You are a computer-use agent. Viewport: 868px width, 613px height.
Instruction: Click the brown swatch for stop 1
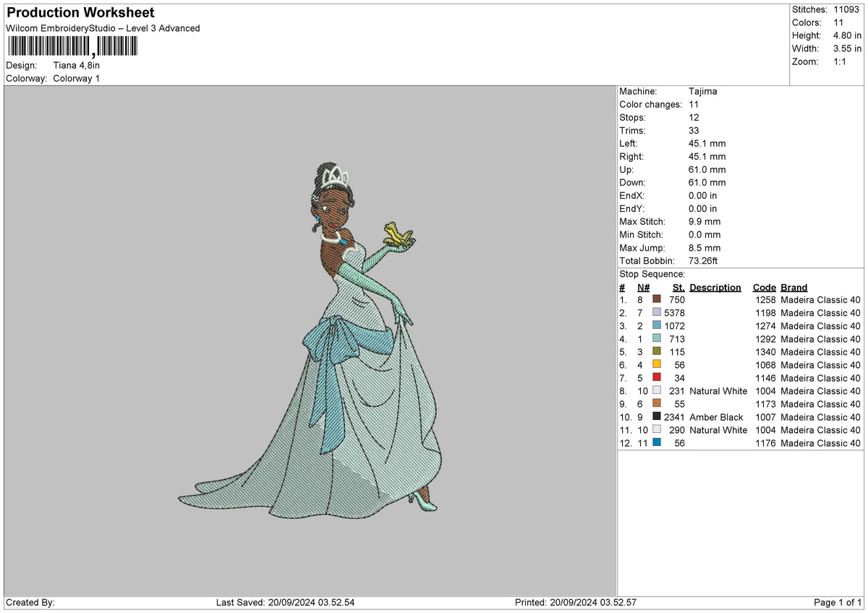click(657, 299)
